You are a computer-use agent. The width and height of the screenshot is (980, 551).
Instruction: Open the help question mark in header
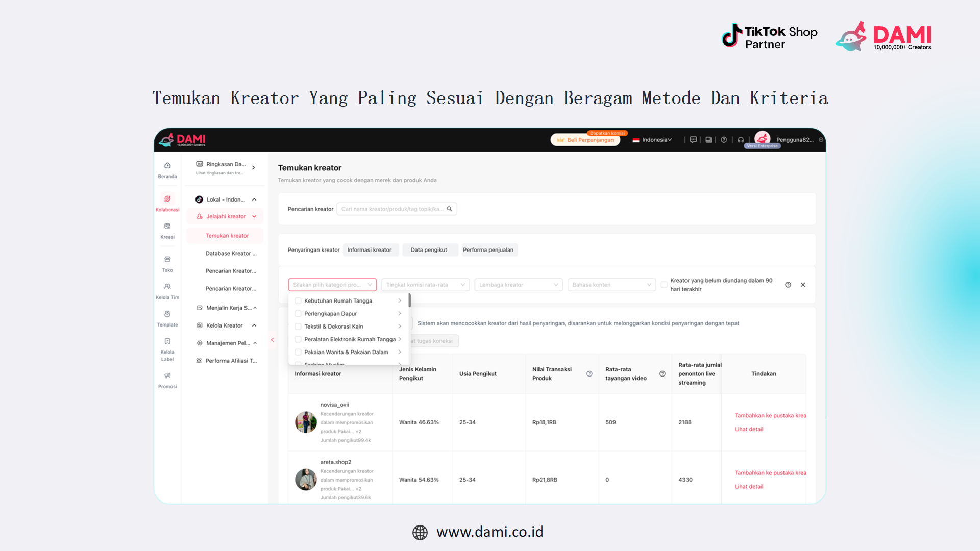[724, 140]
